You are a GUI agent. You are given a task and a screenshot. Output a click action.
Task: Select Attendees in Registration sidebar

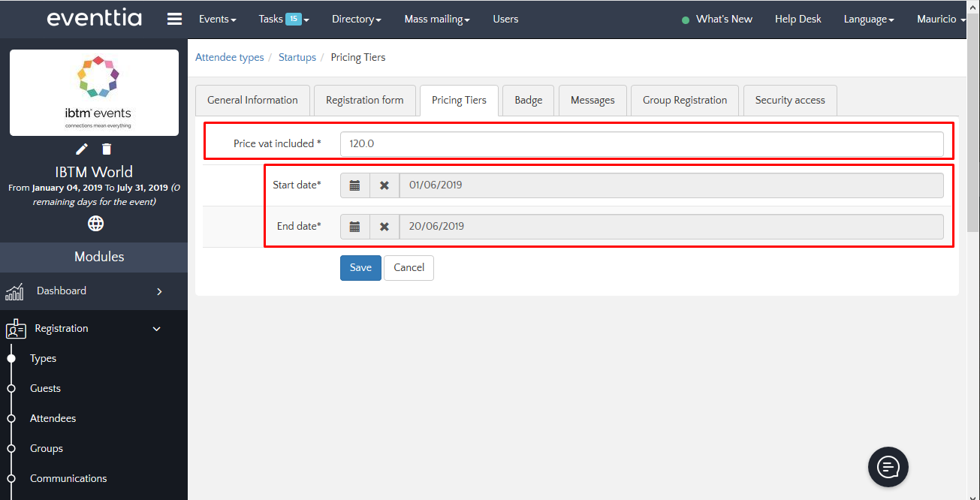[x=53, y=419]
